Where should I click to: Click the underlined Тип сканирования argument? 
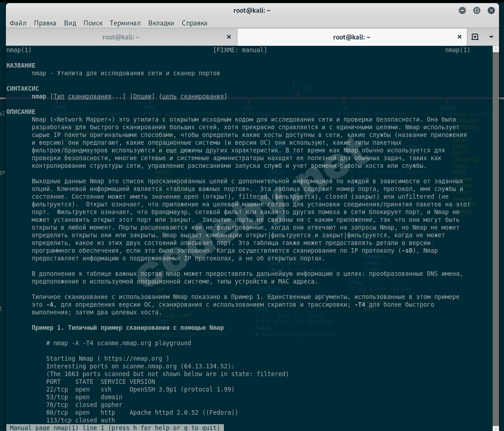(x=82, y=97)
